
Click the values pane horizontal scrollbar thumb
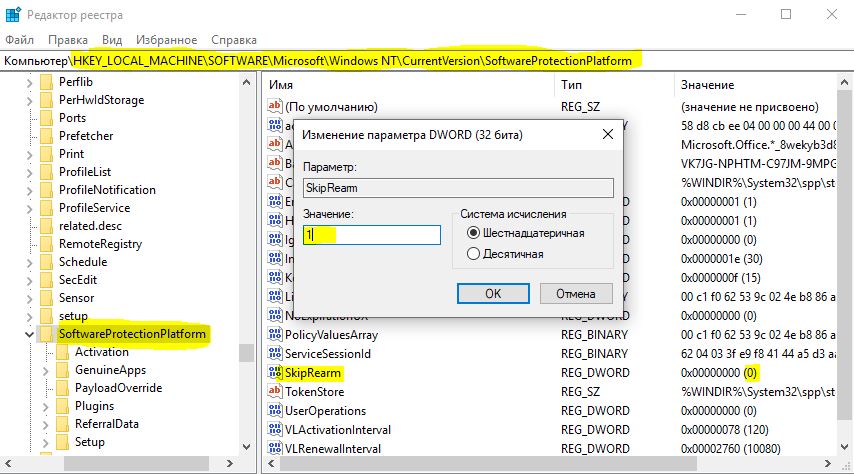pos(488,464)
